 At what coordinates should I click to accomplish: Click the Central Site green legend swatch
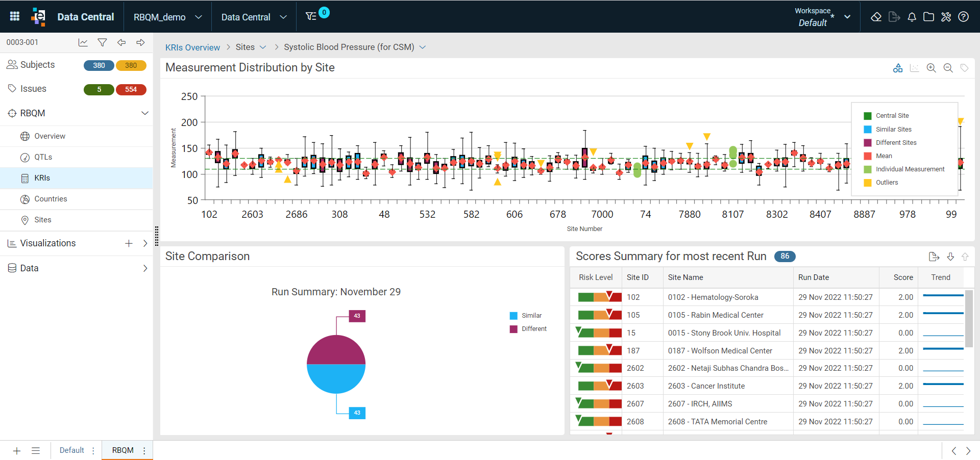click(x=868, y=116)
